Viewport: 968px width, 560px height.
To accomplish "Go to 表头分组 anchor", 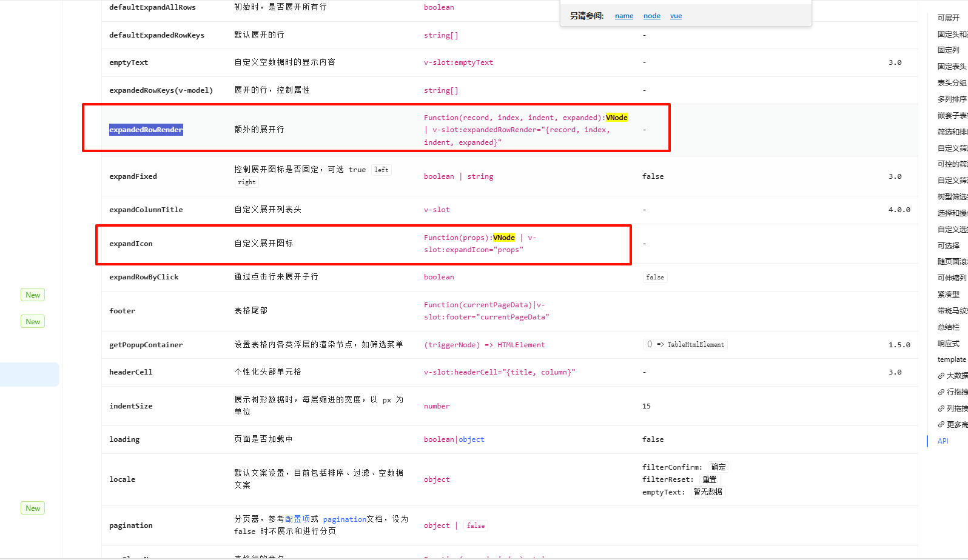I will tap(952, 83).
